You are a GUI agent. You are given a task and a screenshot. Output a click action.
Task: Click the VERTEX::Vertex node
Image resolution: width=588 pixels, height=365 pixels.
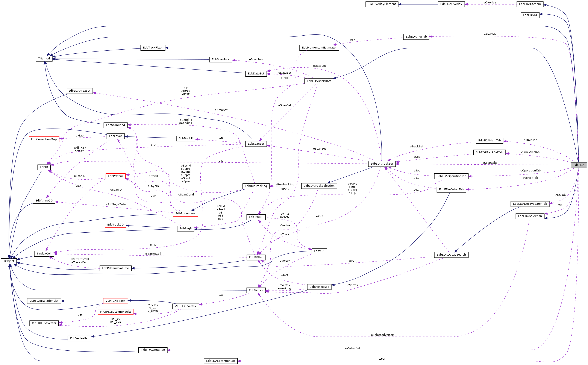[186, 306]
